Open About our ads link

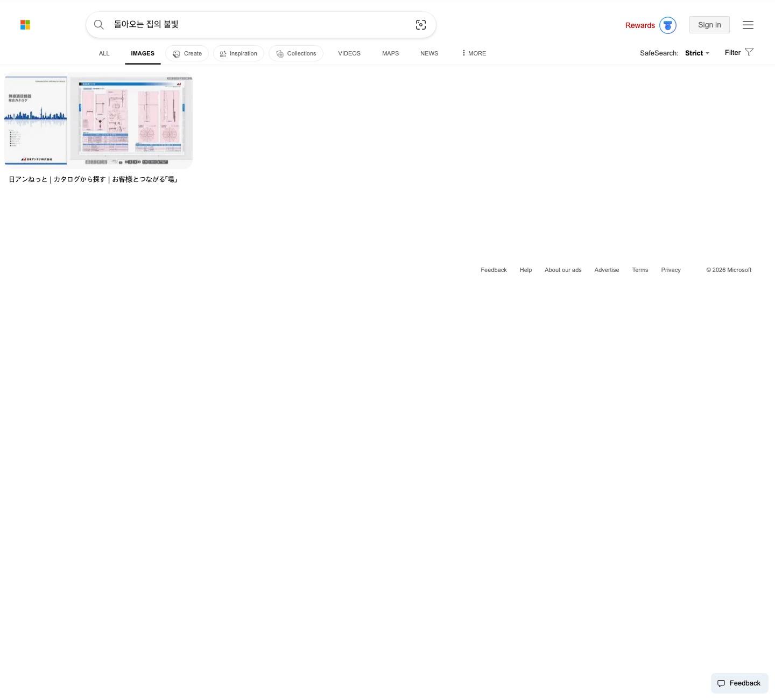click(x=563, y=270)
